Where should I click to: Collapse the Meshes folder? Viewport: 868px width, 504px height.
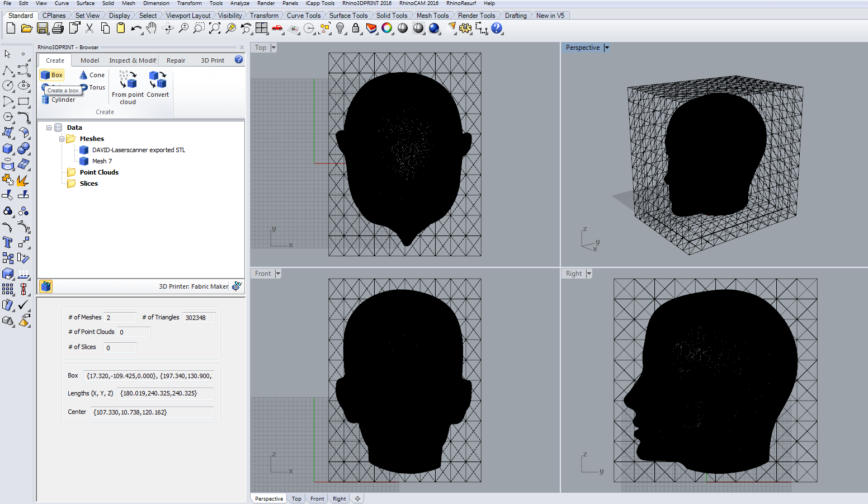coord(62,139)
